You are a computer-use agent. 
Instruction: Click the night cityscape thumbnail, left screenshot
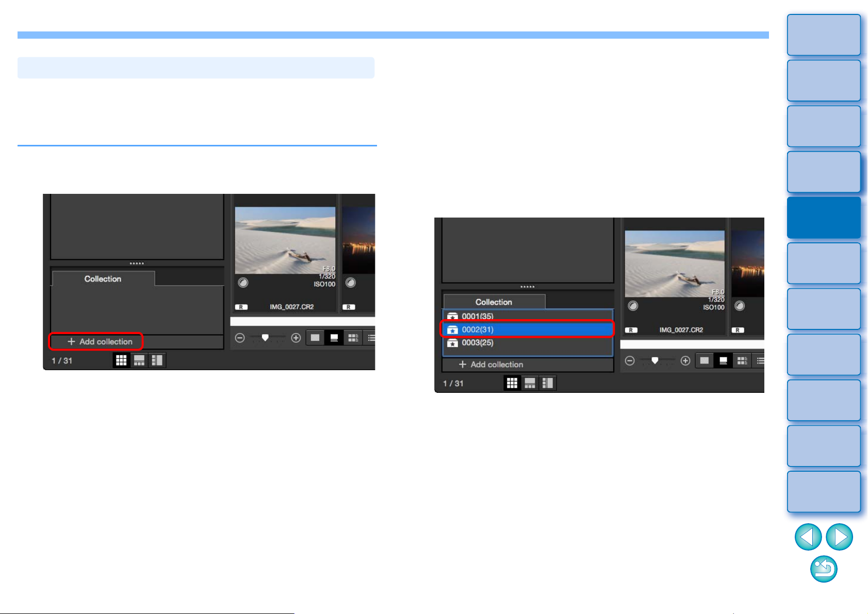coord(358,240)
